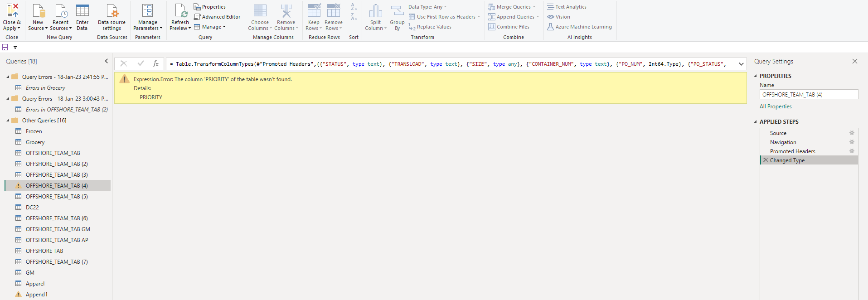This screenshot has width=868, height=300.
Task: Click Remove Columns
Action: tap(286, 17)
